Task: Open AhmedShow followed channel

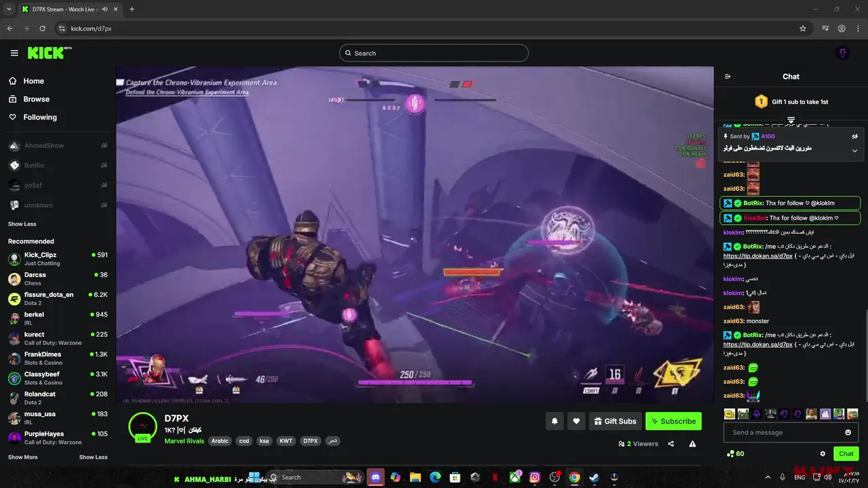Action: coord(58,146)
